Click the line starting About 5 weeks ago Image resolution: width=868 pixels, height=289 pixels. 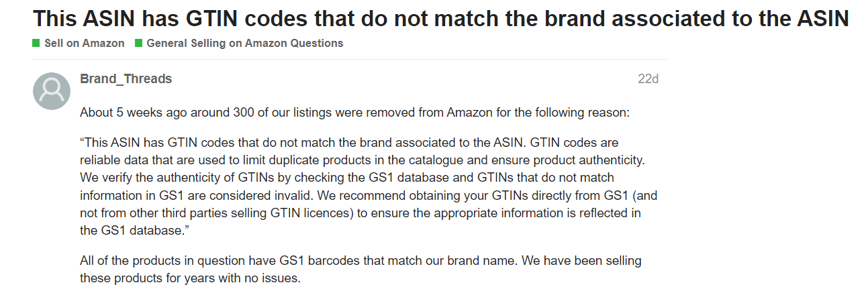click(354, 113)
